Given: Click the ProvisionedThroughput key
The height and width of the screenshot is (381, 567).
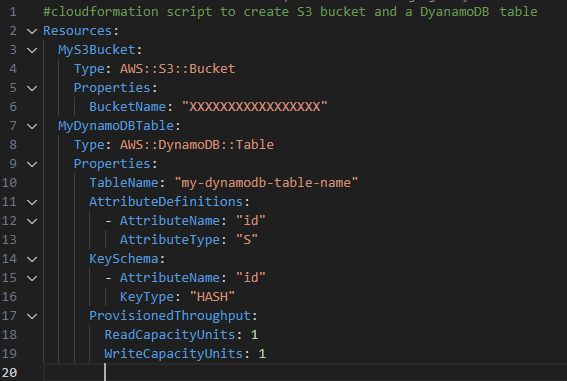Looking at the screenshot, I should [170, 316].
